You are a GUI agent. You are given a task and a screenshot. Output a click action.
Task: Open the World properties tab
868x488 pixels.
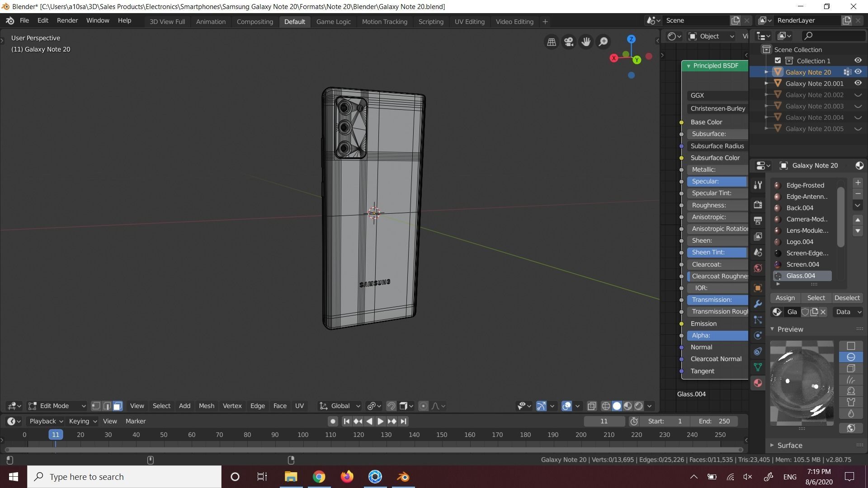click(758, 268)
